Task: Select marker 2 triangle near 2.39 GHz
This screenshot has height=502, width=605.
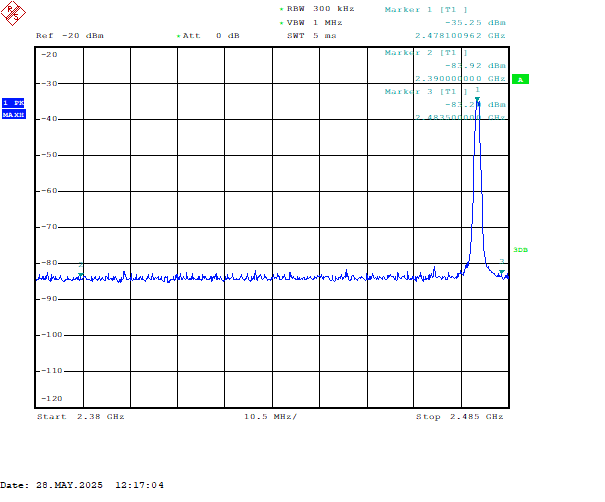Action: tap(81, 275)
